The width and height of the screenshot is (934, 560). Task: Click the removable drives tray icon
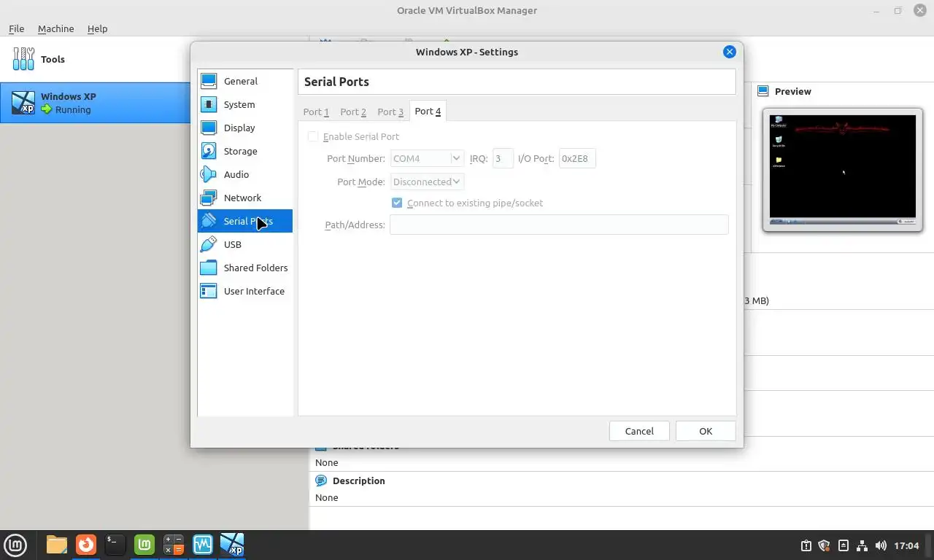pos(844,545)
